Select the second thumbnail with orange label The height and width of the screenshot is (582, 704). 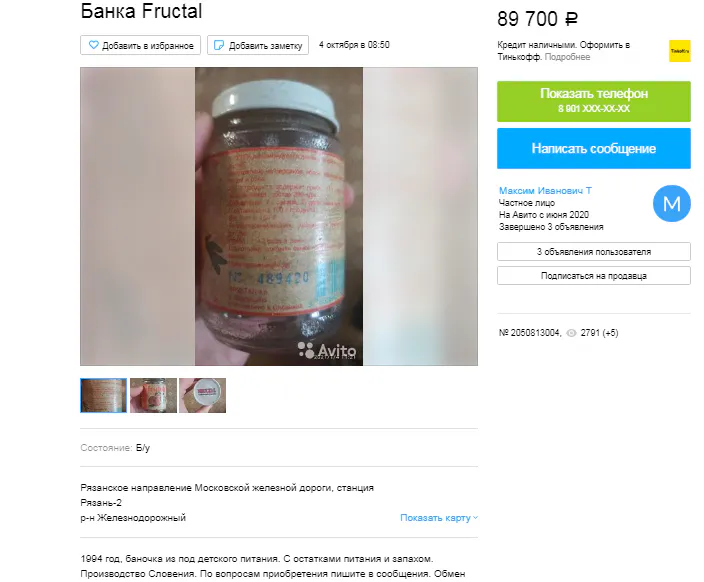153,395
